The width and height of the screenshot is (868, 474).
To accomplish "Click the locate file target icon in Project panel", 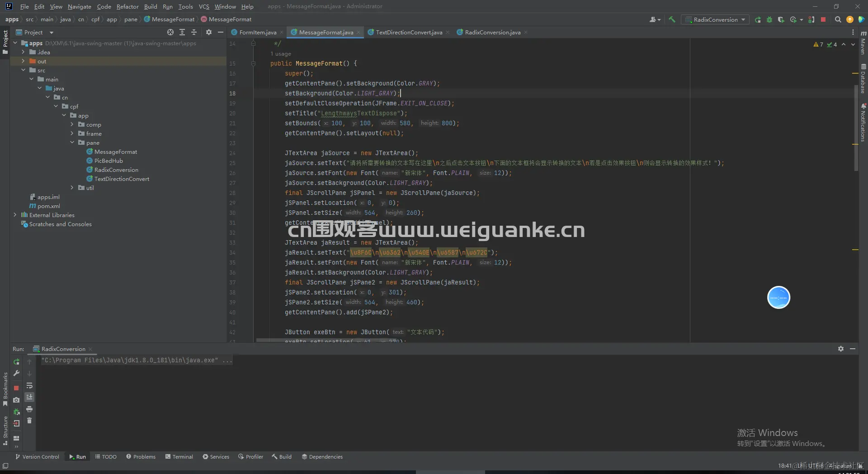I will pyautogui.click(x=170, y=32).
